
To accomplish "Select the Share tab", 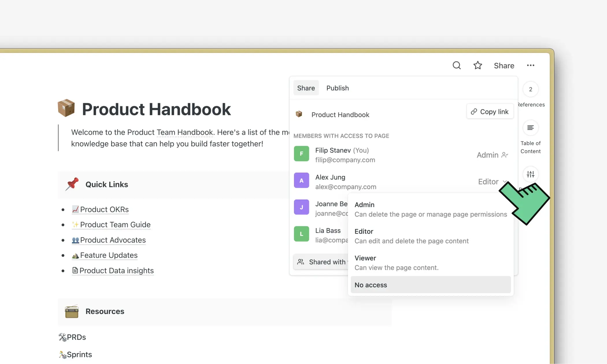I will (x=306, y=88).
